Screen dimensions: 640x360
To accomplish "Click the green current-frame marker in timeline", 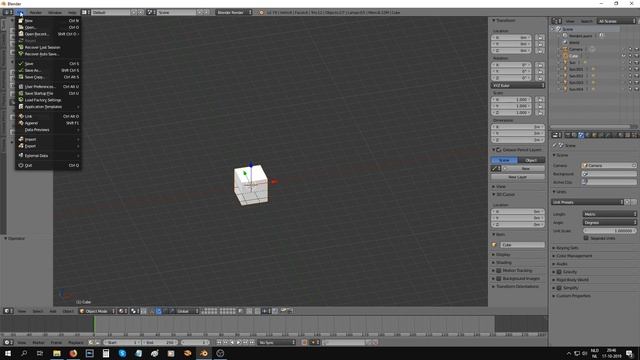I will pyautogui.click(x=94, y=325).
